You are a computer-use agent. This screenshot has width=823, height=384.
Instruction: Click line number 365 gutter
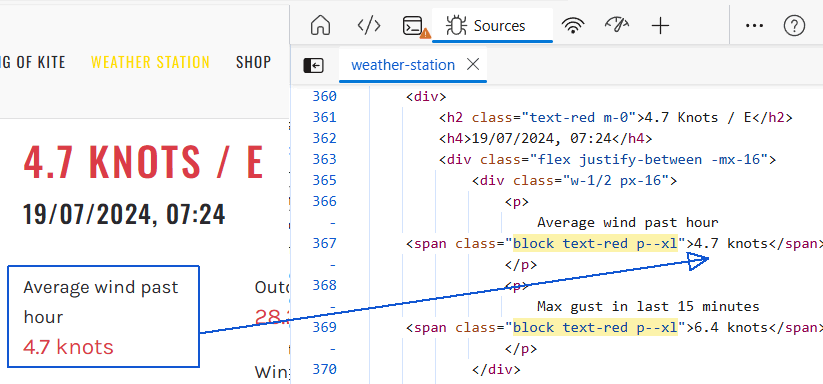click(324, 180)
